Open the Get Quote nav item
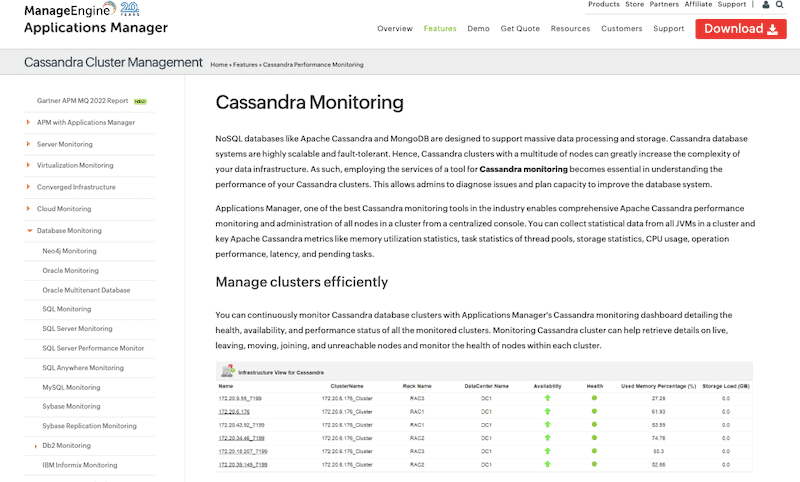This screenshot has height=482, width=800. (520, 29)
